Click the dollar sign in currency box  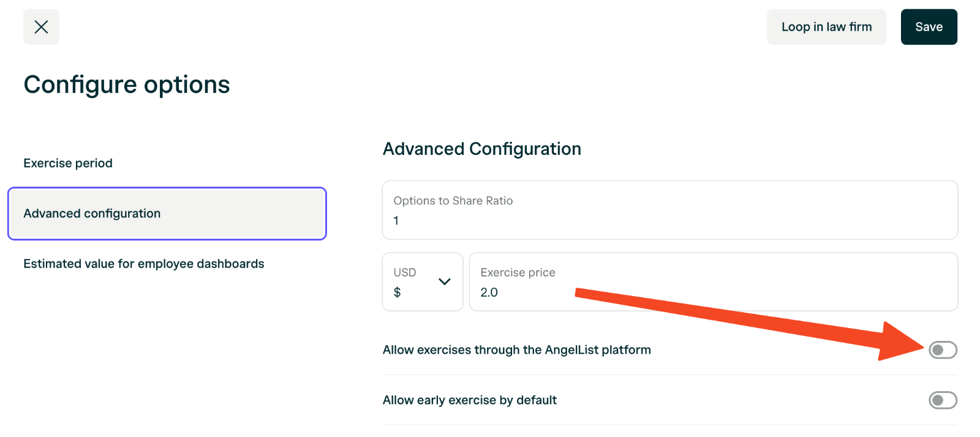coord(397,293)
